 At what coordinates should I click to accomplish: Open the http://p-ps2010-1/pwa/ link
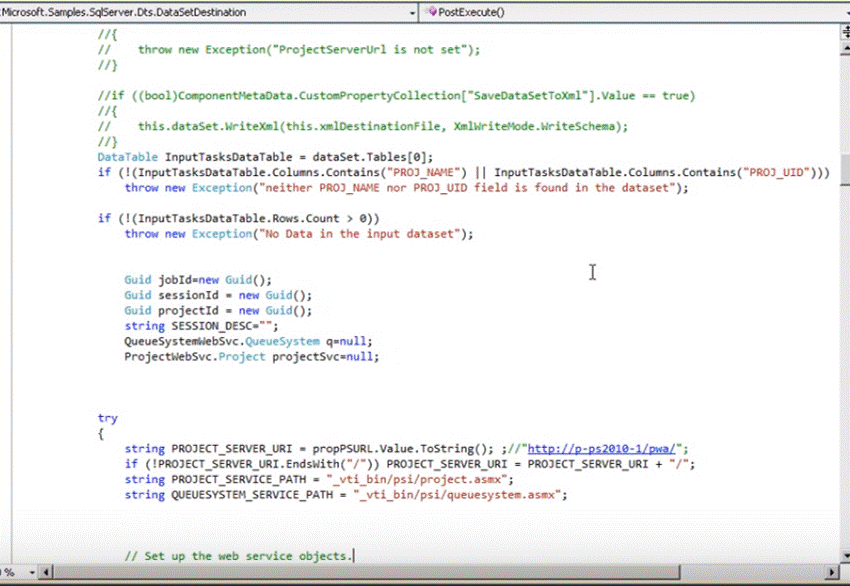pos(601,449)
